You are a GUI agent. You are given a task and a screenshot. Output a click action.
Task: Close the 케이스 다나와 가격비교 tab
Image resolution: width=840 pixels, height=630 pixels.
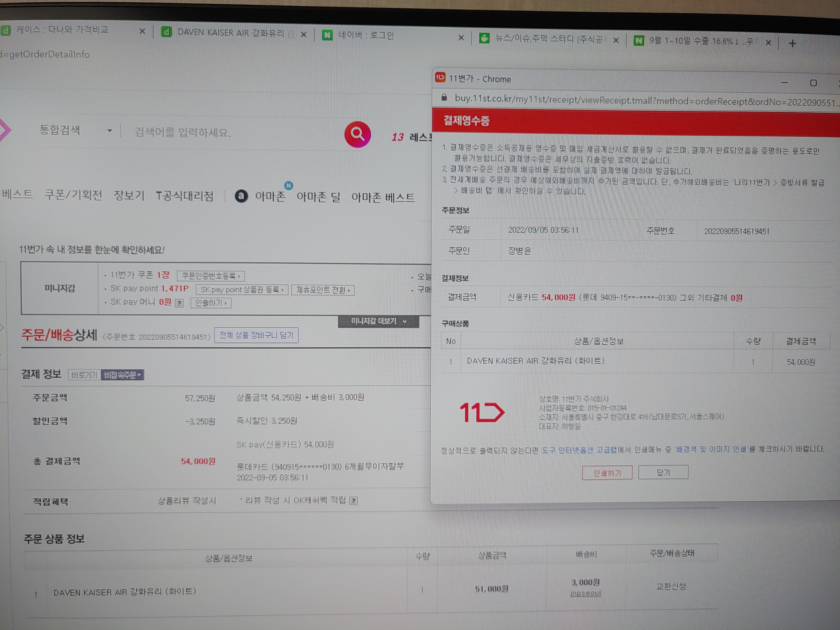pos(142,31)
